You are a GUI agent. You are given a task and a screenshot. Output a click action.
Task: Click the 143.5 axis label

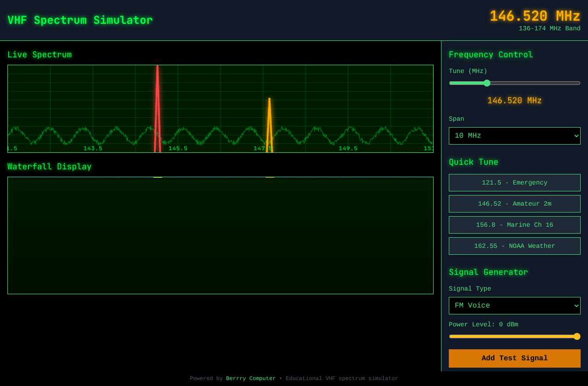tap(93, 148)
